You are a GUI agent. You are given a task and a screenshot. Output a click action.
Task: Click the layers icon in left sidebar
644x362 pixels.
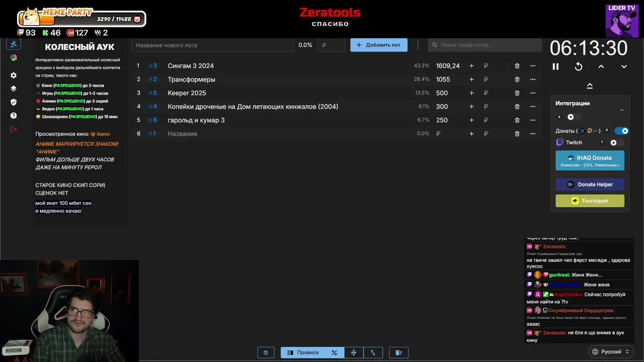pos(14,88)
